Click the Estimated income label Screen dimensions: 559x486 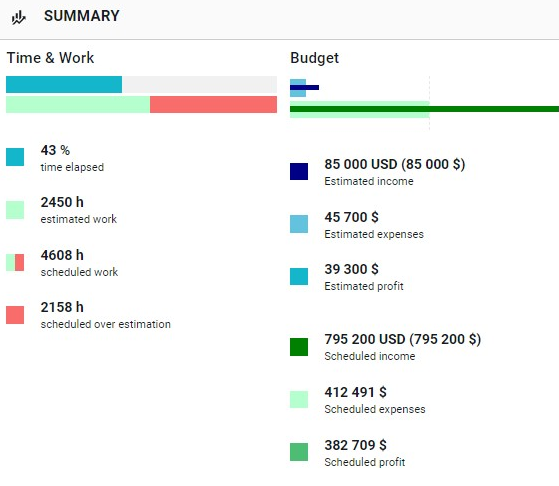coord(369,181)
